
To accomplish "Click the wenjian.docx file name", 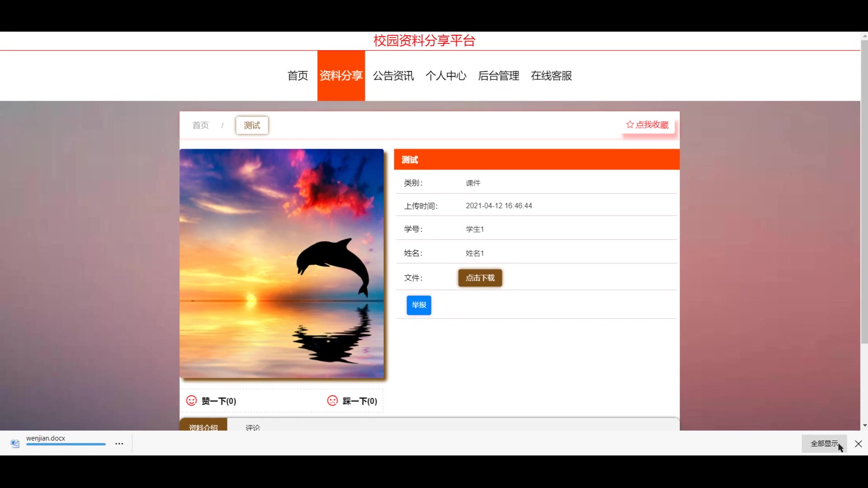I will click(x=46, y=438).
